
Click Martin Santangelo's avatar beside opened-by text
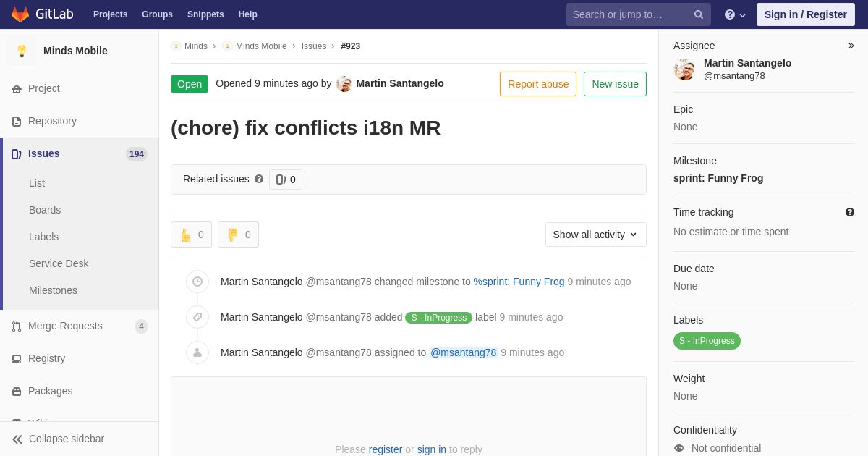[x=344, y=84]
